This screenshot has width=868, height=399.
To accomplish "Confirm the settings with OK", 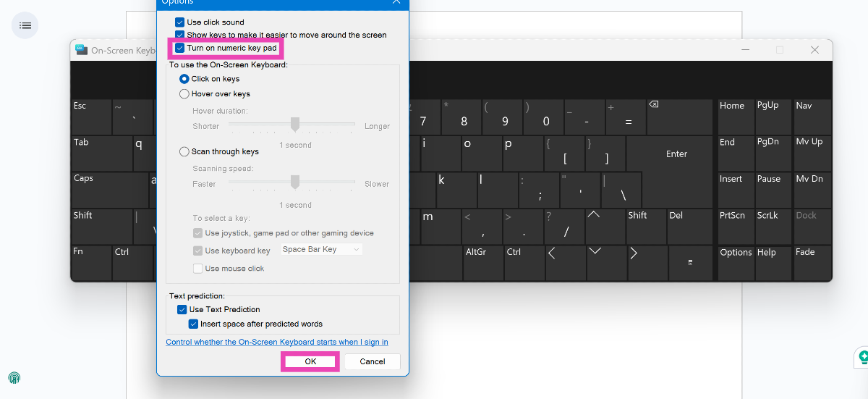I will point(310,361).
